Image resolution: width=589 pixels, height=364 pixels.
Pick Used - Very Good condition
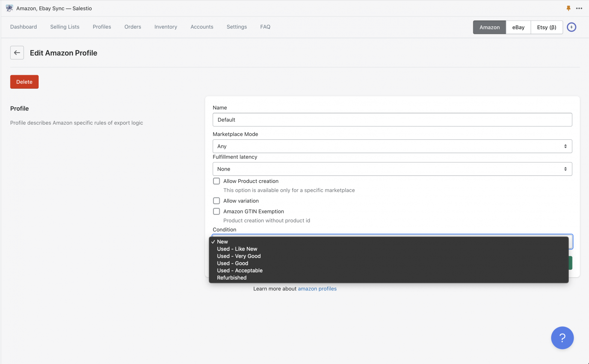click(239, 256)
